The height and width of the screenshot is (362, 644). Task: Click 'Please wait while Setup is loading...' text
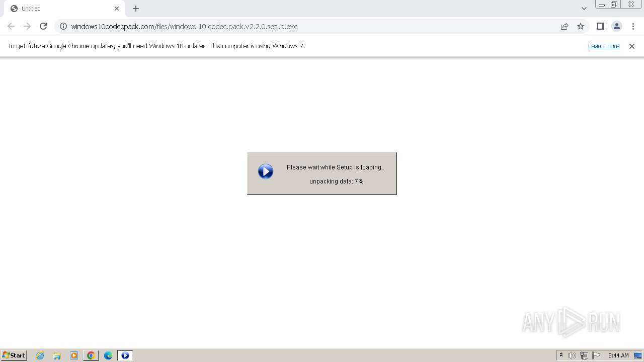pyautogui.click(x=336, y=167)
